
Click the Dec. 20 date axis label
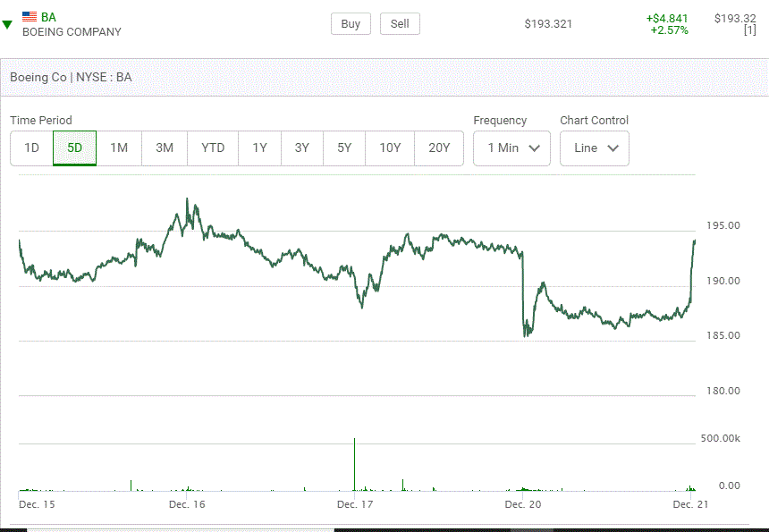pyautogui.click(x=523, y=504)
